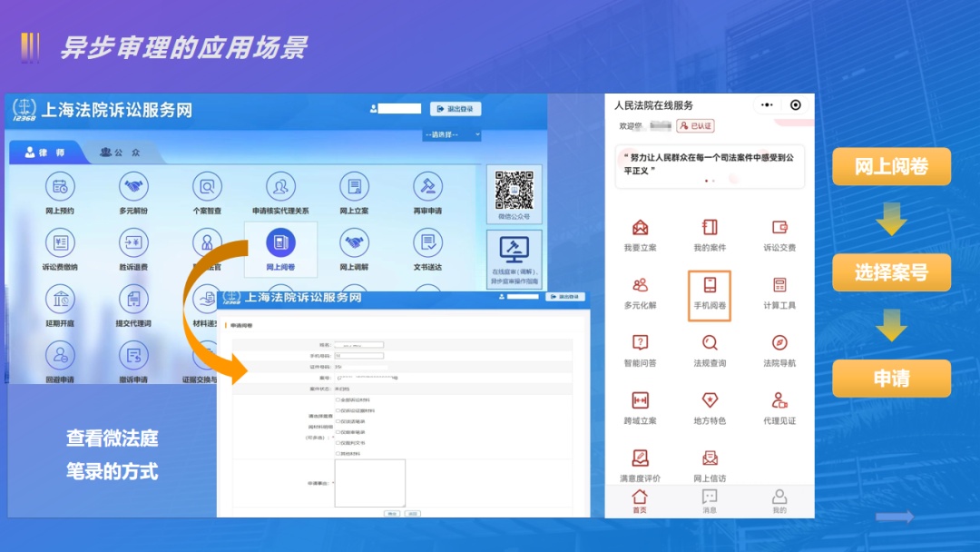Click 退出登录 in the main portal header
Viewport: 980px width, 552px height.
455,109
